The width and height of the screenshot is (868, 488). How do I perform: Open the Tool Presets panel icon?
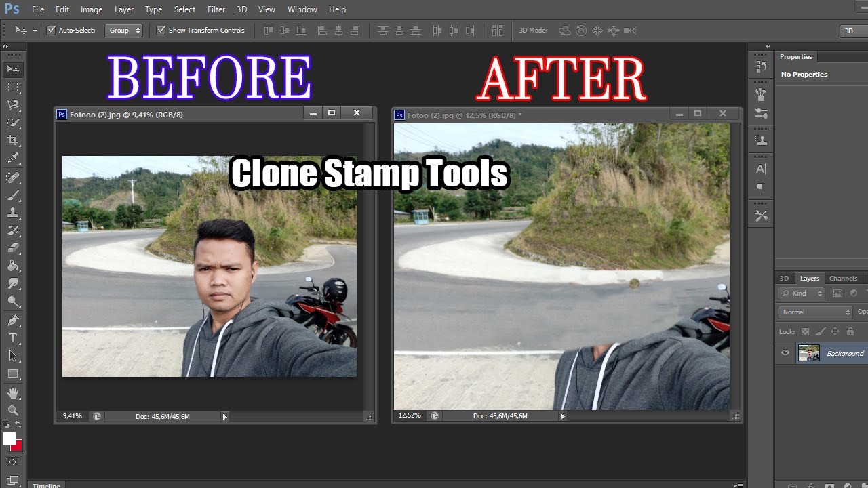761,216
